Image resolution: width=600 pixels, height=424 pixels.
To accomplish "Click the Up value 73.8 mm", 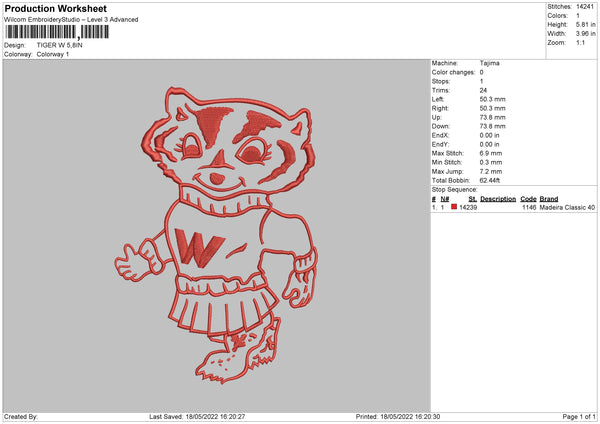I will [492, 117].
